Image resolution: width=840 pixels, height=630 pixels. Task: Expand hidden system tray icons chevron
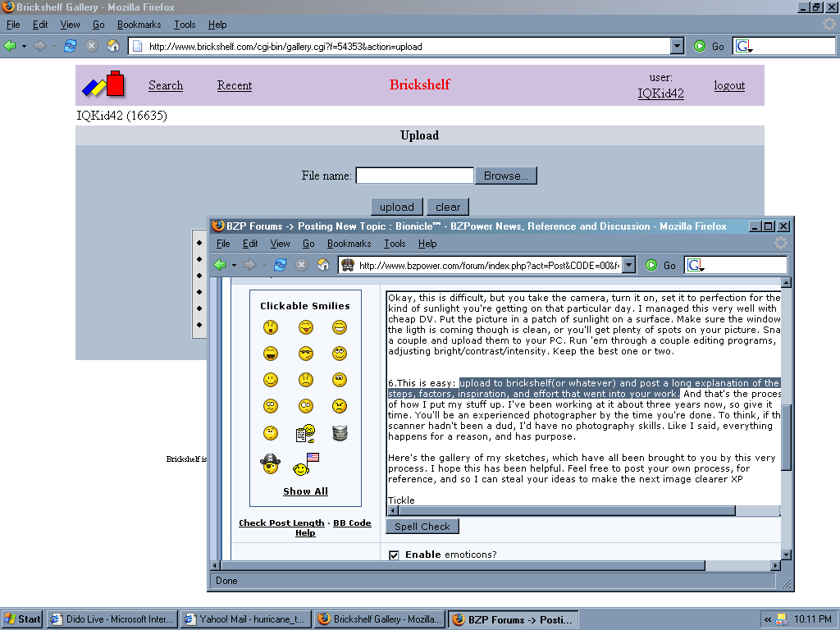point(768,619)
